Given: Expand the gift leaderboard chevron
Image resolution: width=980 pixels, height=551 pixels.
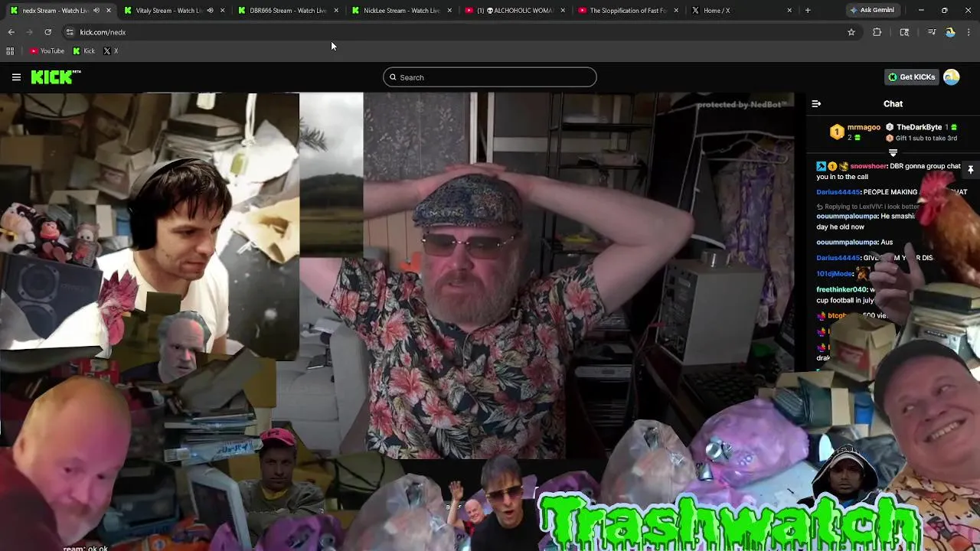Looking at the screenshot, I should coord(893,153).
